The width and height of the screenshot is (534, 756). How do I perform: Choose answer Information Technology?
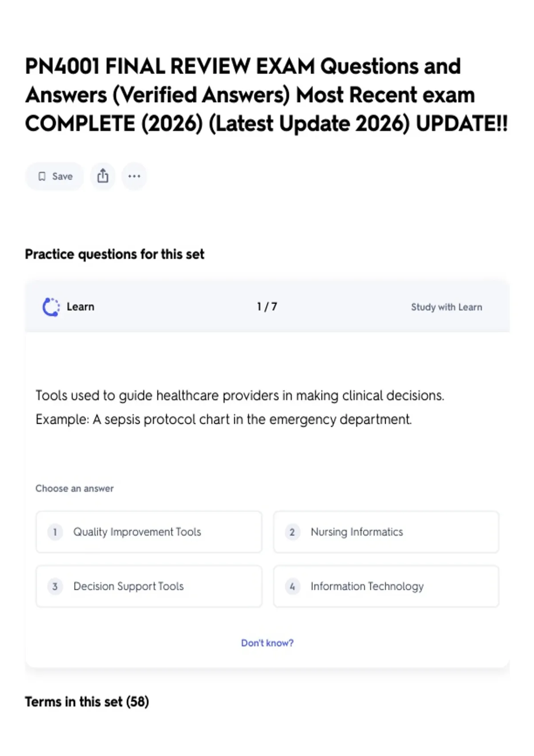tap(386, 586)
